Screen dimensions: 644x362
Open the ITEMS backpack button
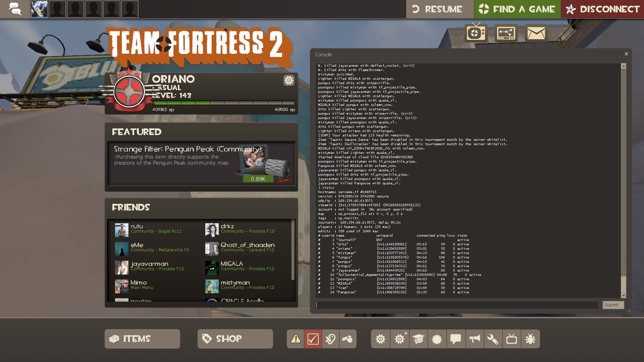(x=142, y=339)
